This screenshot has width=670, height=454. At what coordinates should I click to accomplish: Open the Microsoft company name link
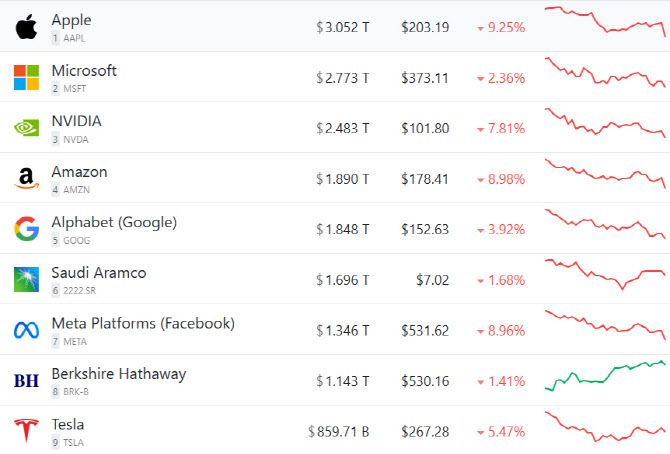[84, 71]
